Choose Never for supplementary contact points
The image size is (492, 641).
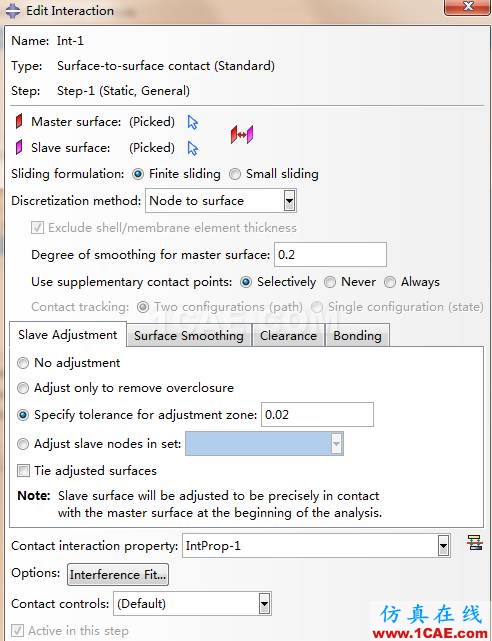click(330, 282)
